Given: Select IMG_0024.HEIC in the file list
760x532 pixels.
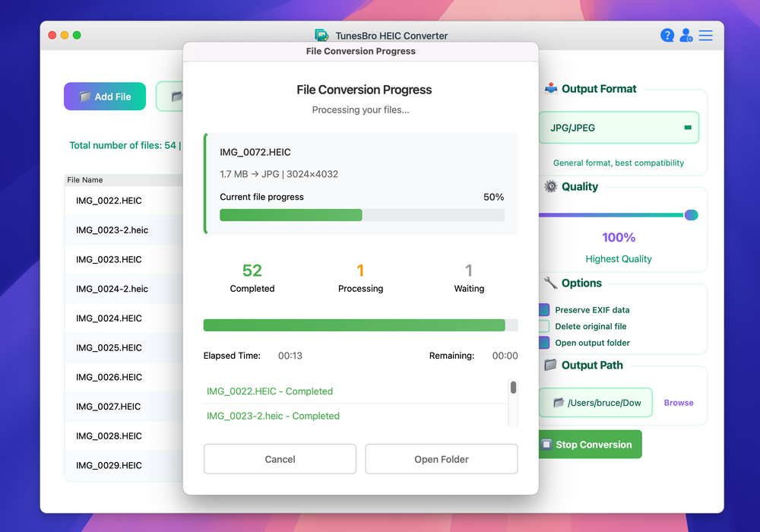Looking at the screenshot, I should tap(124, 318).
